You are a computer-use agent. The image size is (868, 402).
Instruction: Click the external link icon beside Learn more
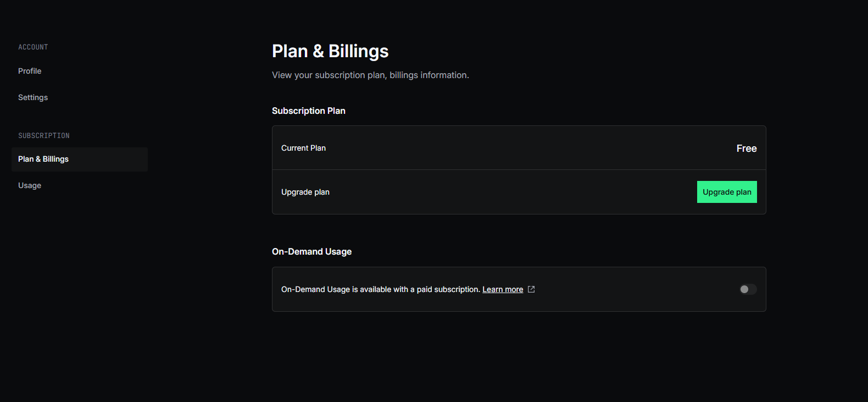531,289
